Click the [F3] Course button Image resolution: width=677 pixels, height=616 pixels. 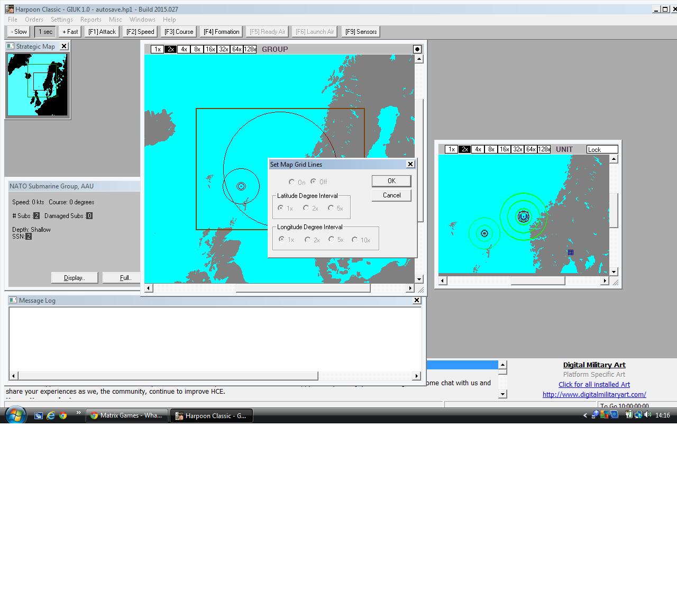click(x=179, y=32)
